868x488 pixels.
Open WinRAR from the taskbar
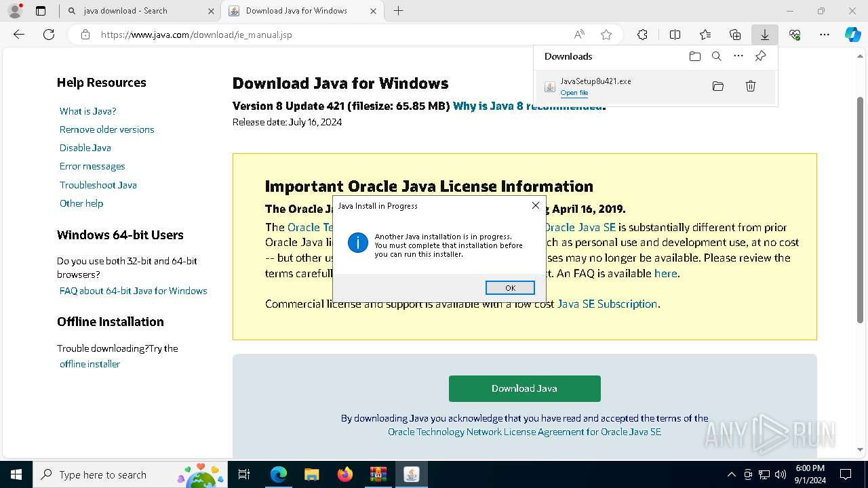pos(378,474)
